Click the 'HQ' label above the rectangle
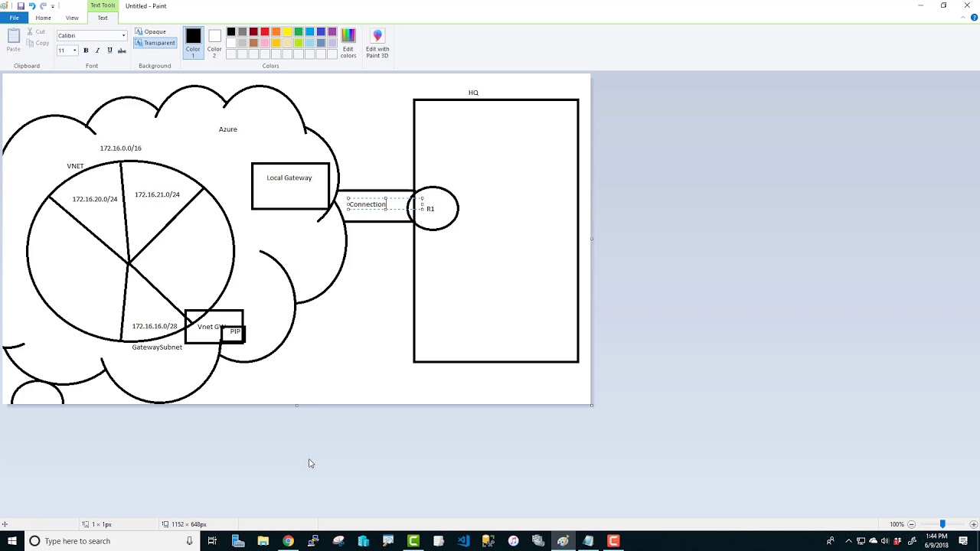The width and height of the screenshot is (980, 551). point(473,93)
